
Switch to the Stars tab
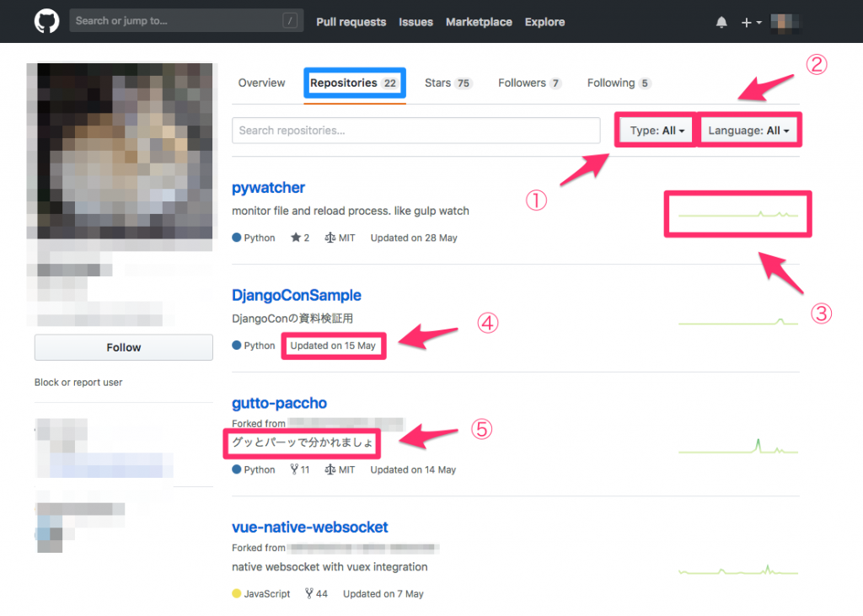[448, 83]
